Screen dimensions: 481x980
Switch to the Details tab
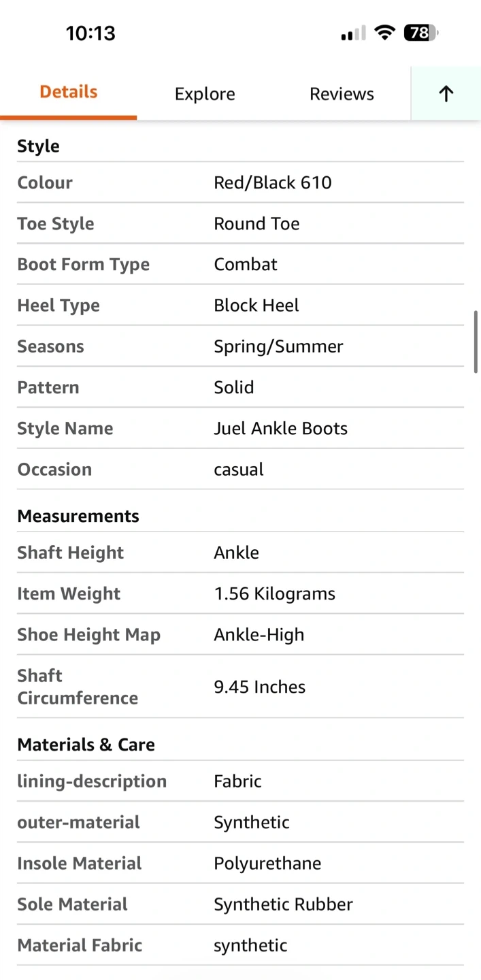point(69,93)
